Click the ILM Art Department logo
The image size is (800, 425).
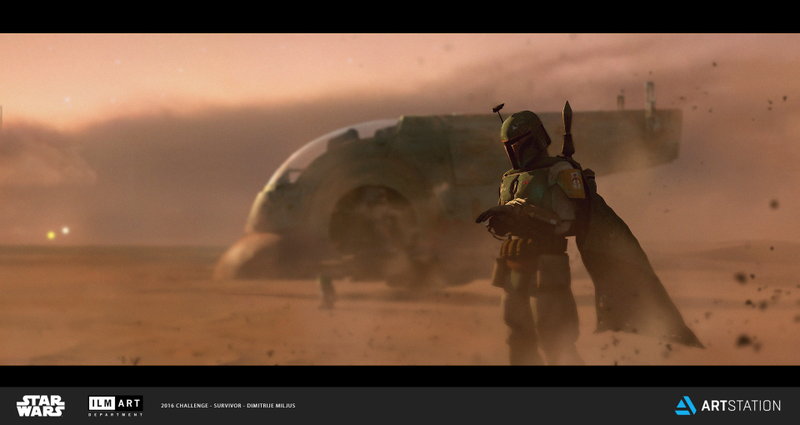115,406
